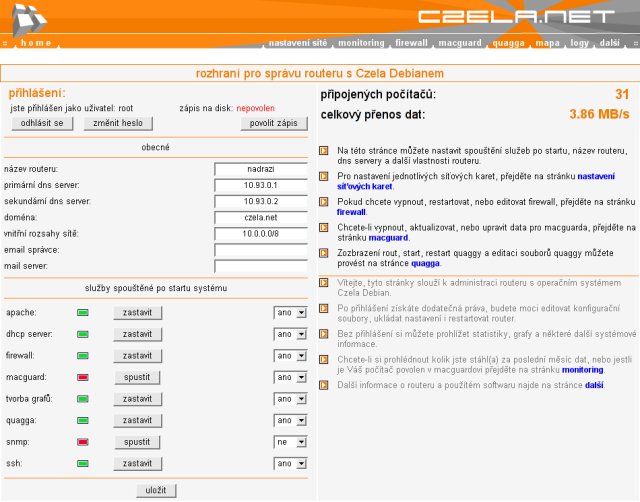Open the quagga startup dropdown
The width and height of the screenshot is (640, 502).
coord(290,420)
